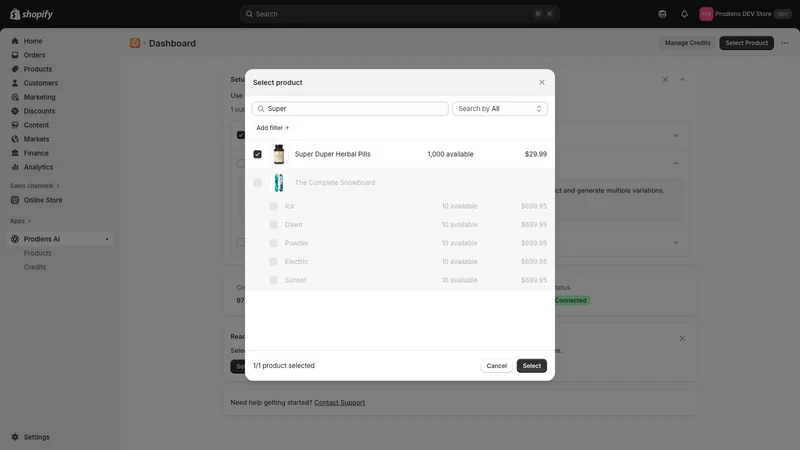Click the Online Store icon
The width and height of the screenshot is (800, 450).
[15, 200]
